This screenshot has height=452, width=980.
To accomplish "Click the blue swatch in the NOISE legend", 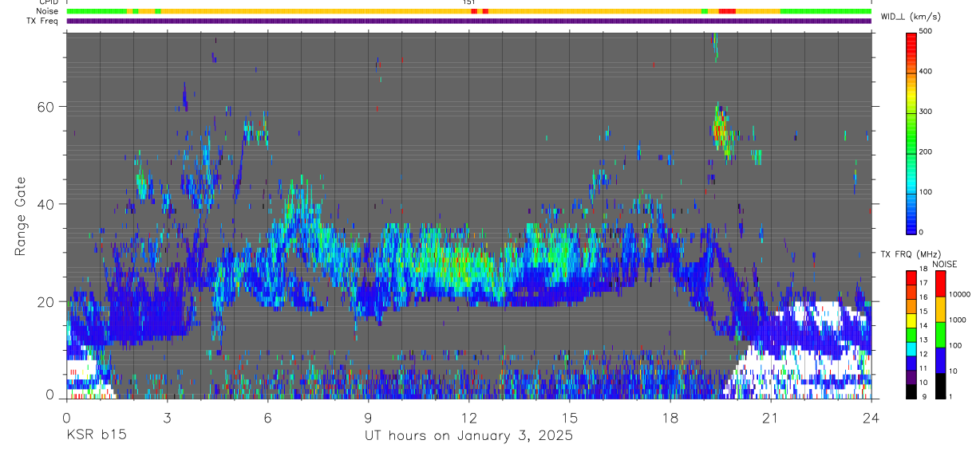I will (939, 360).
